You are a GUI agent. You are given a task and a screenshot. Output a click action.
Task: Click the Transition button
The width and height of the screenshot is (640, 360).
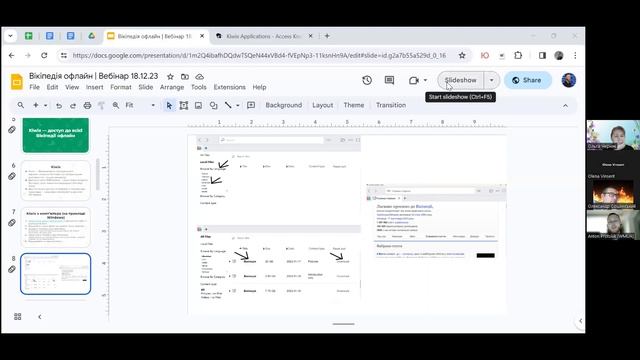391,105
